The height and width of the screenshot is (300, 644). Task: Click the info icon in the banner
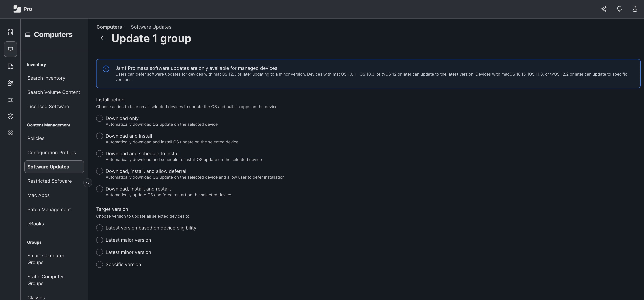[x=106, y=69]
